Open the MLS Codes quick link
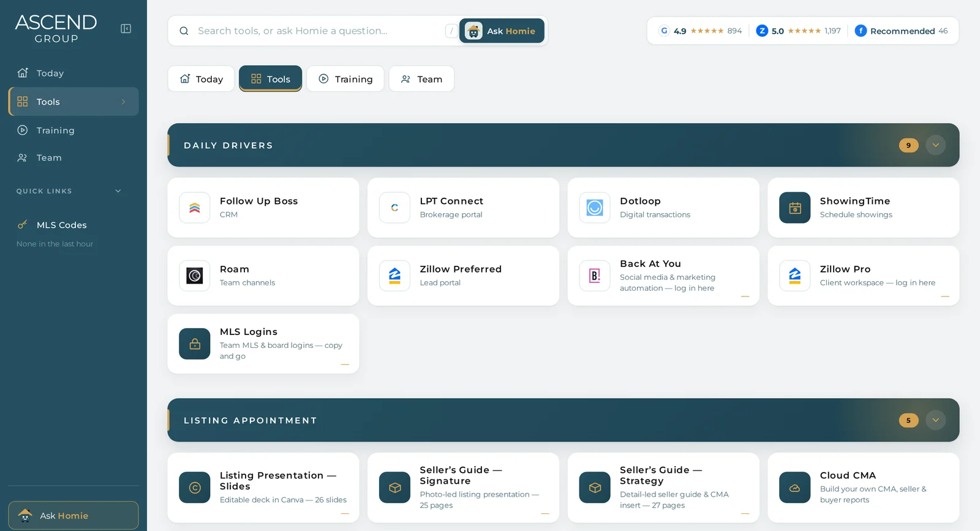 tap(73, 225)
